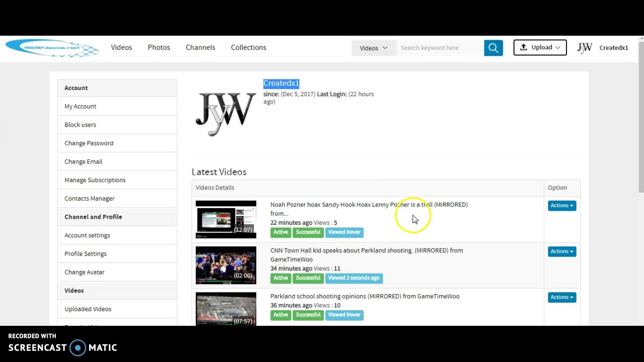This screenshot has width=644, height=362.
Task: Click Successful badge on Parkland opinions video
Action: [x=308, y=315]
